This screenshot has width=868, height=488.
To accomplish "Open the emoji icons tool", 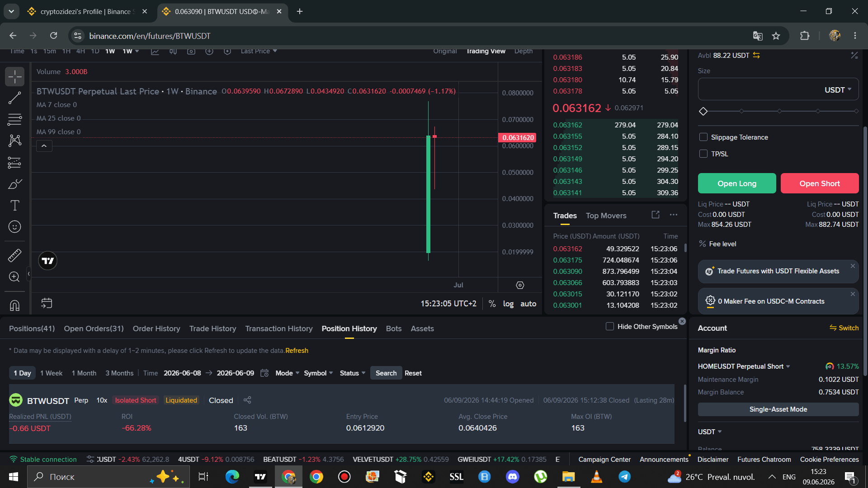I will (14, 226).
